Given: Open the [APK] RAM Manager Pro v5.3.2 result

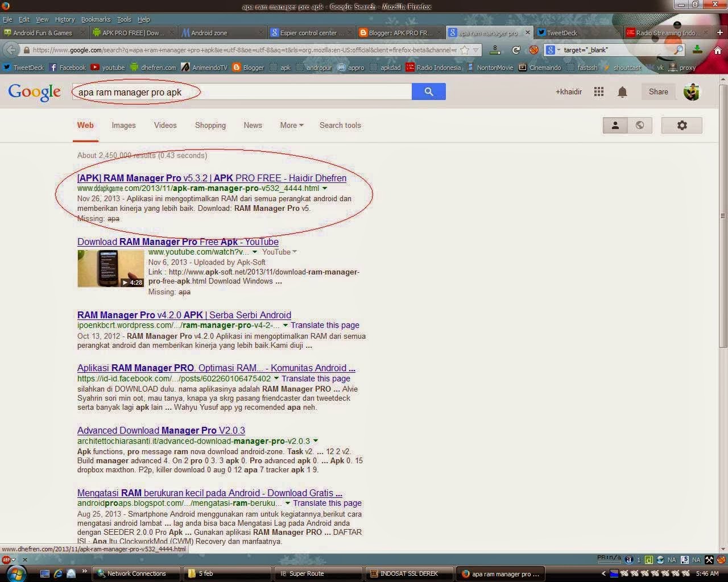Looking at the screenshot, I should (212, 178).
